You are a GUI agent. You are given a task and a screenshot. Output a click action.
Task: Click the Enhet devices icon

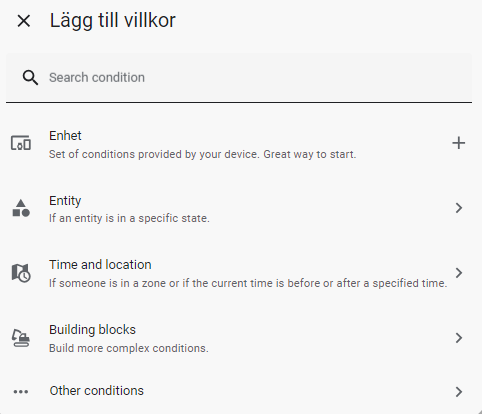coord(21,143)
